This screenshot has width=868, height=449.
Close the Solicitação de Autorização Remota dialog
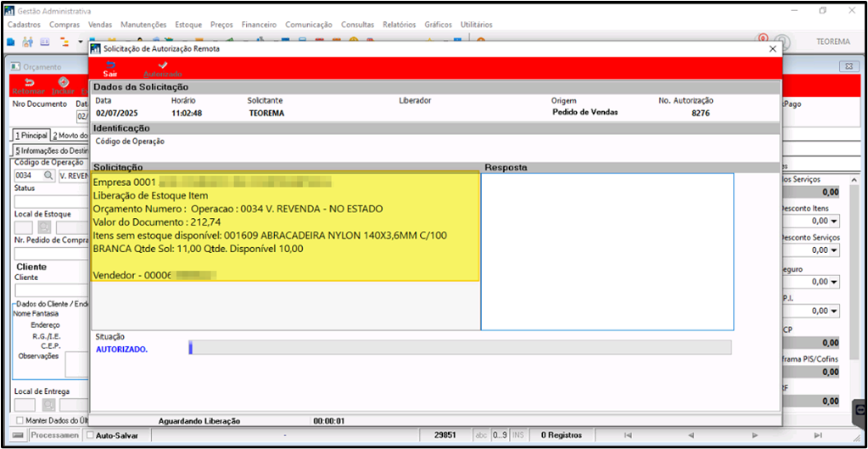pyautogui.click(x=773, y=48)
